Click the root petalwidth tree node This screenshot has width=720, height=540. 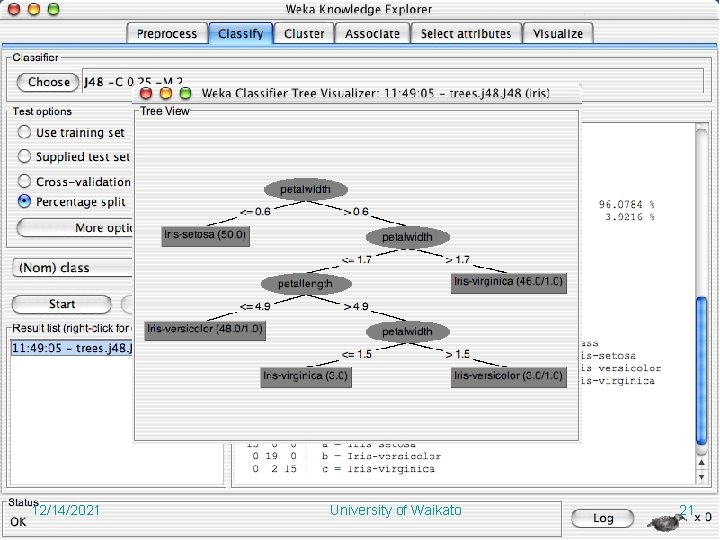(x=306, y=189)
